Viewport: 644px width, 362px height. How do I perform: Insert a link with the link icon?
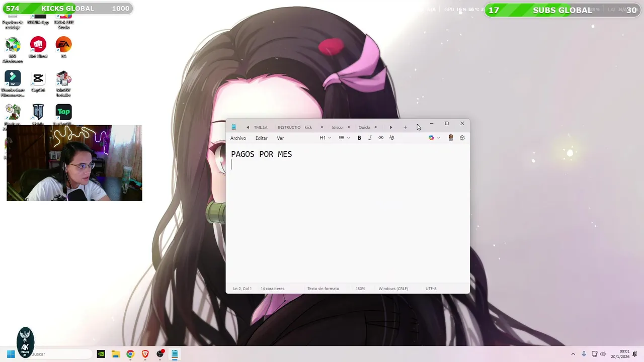pos(381,138)
